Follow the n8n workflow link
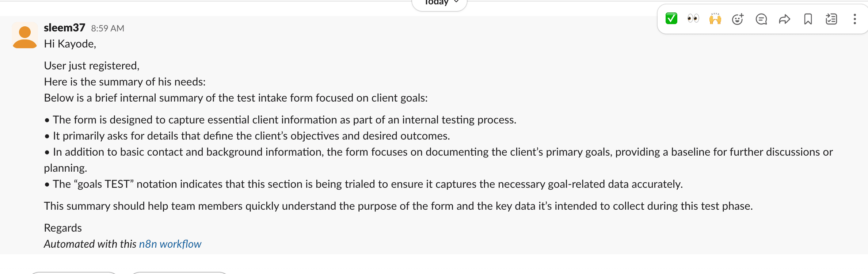 (x=170, y=244)
